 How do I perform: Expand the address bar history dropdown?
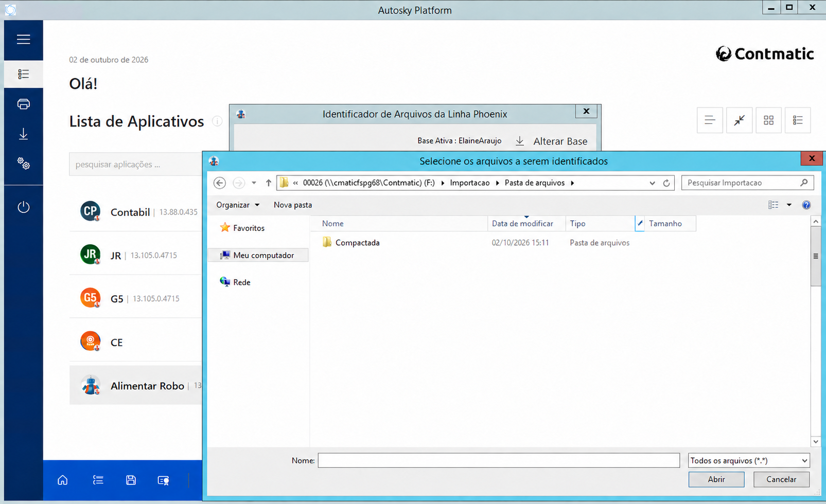coord(652,183)
